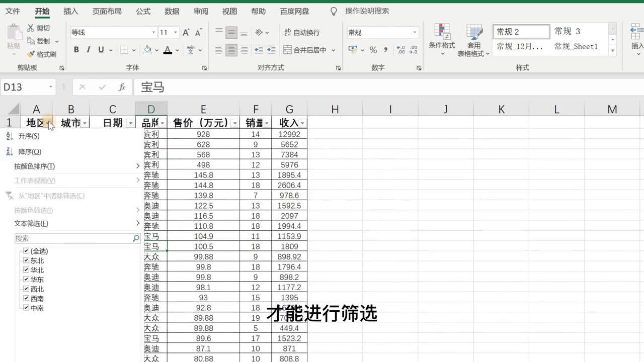Increase decimal places
The width and height of the screenshot is (644, 362).
(x=401, y=50)
